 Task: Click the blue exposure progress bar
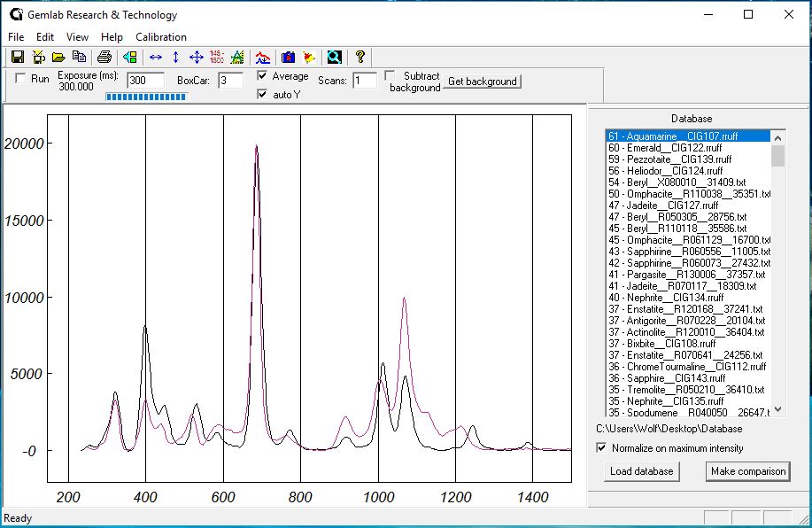(x=146, y=97)
